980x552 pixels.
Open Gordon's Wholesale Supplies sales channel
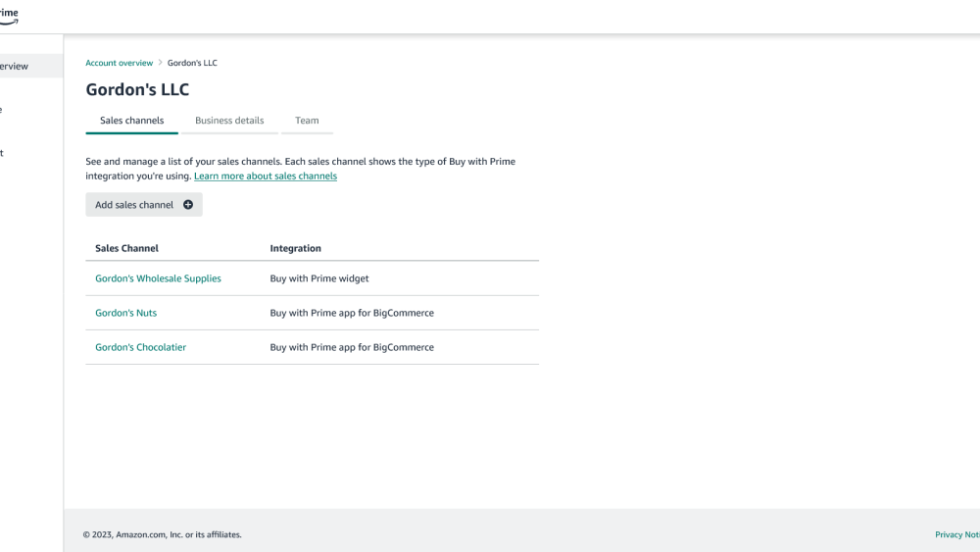[x=158, y=278]
